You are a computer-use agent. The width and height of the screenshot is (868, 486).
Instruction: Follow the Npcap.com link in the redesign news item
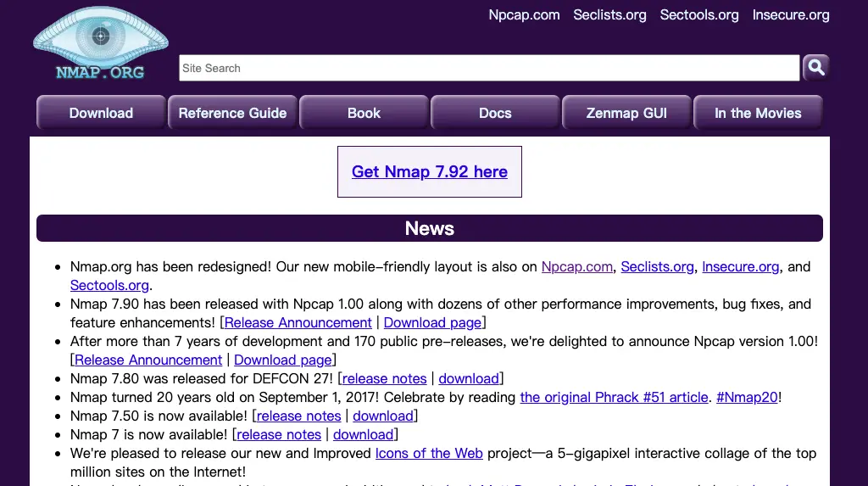click(x=576, y=266)
